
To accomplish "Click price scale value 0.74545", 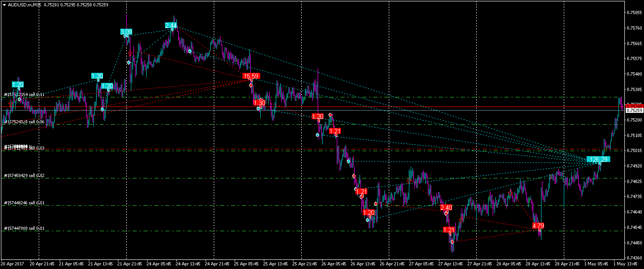I will point(634,228).
